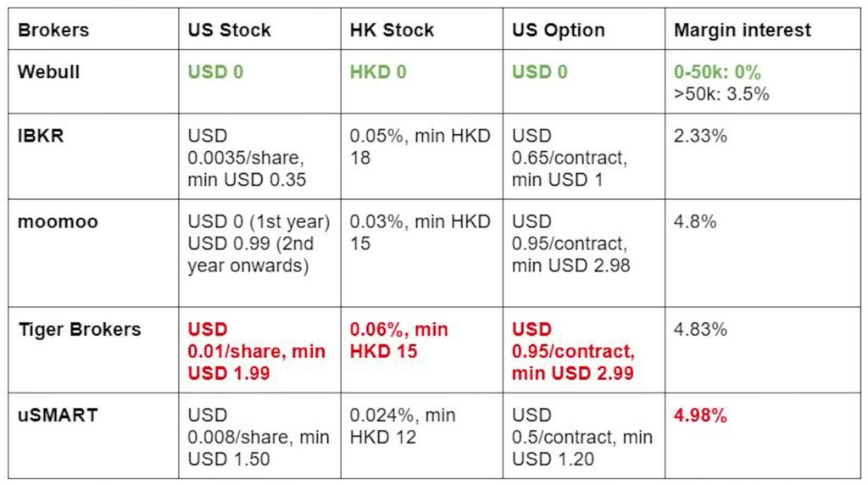Click the Tiger Brokers row label
The width and height of the screenshot is (868, 485).
80,329
